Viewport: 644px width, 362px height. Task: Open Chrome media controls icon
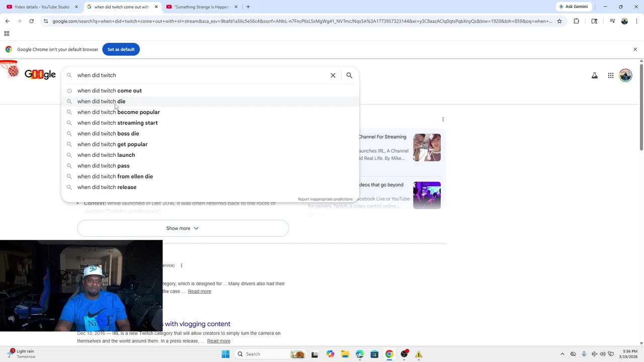pos(612,21)
